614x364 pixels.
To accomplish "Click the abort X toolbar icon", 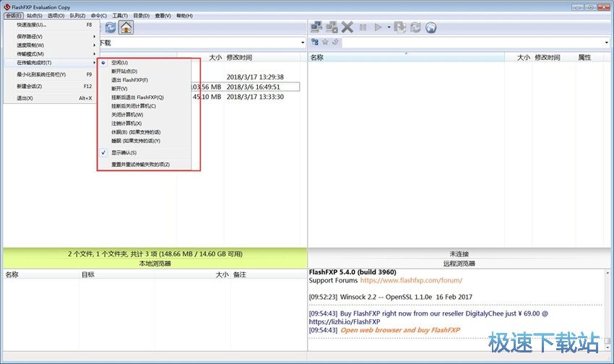I will (x=347, y=27).
